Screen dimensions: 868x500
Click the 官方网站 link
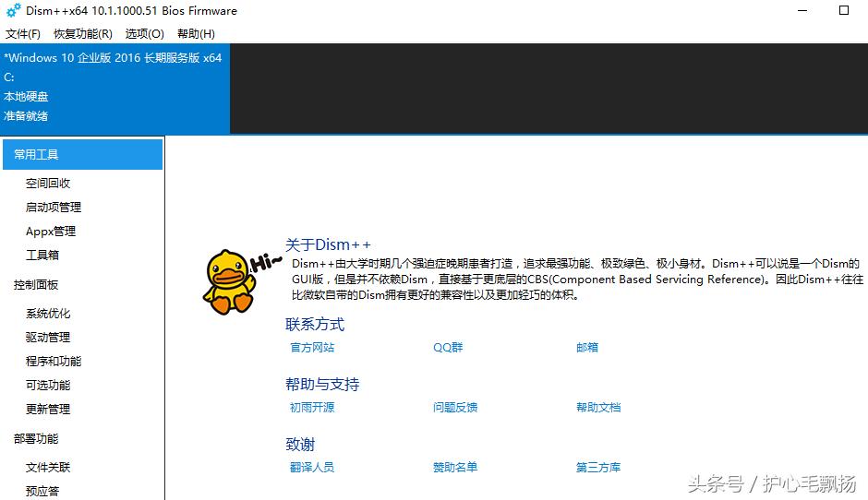pos(312,348)
